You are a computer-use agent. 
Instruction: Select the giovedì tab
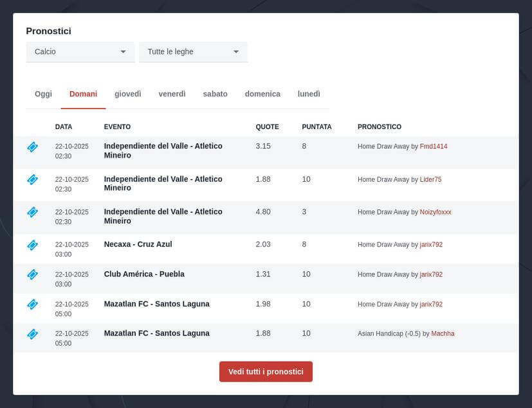127,94
